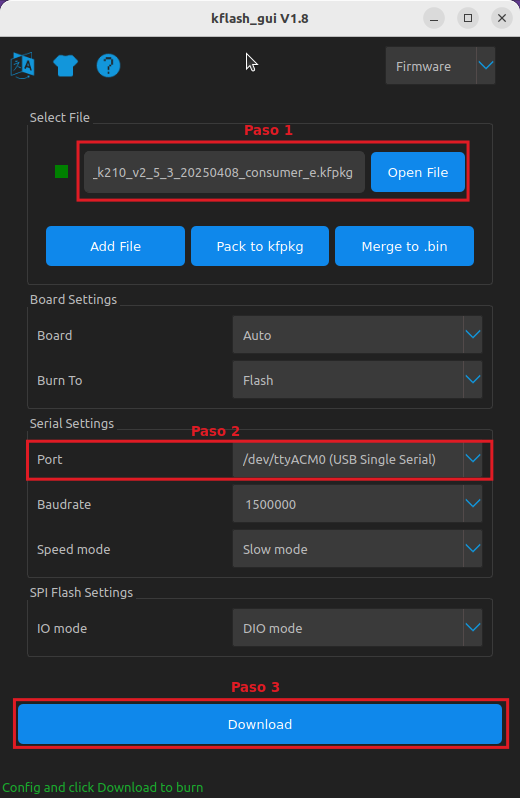The width and height of the screenshot is (520, 798).
Task: Click the help question mark icon
Action: 108,66
